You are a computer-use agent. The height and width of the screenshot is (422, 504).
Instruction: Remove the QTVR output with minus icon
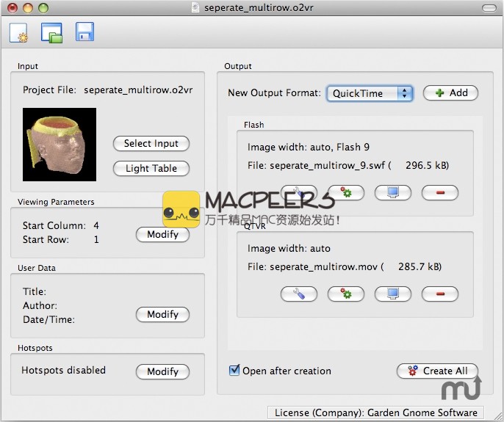click(x=440, y=294)
